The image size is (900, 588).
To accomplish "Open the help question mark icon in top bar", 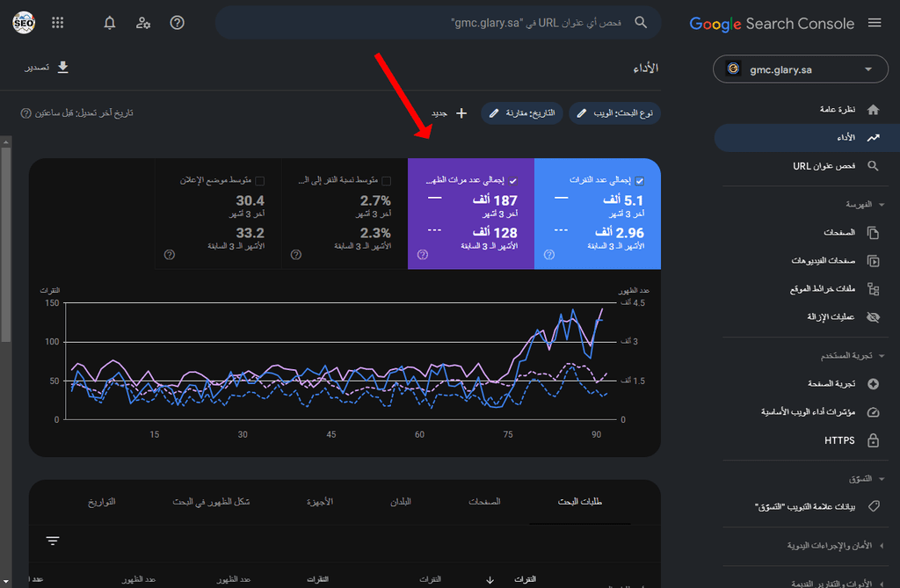I will tap(177, 23).
